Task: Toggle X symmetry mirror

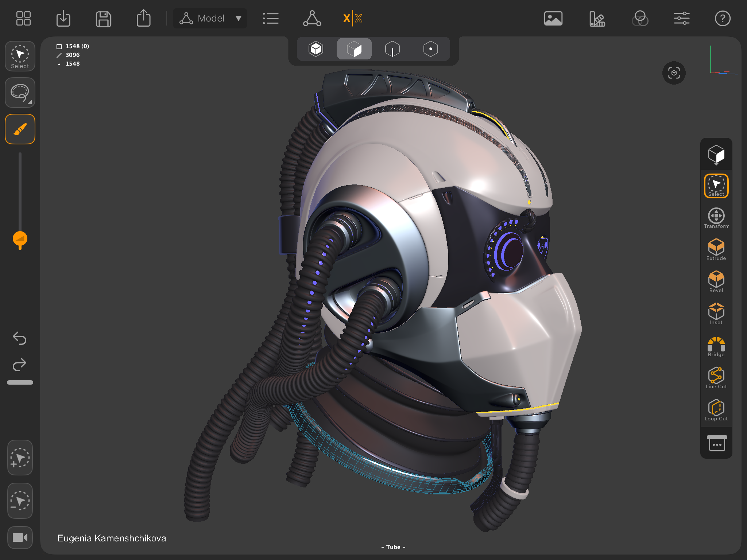Action: tap(353, 18)
